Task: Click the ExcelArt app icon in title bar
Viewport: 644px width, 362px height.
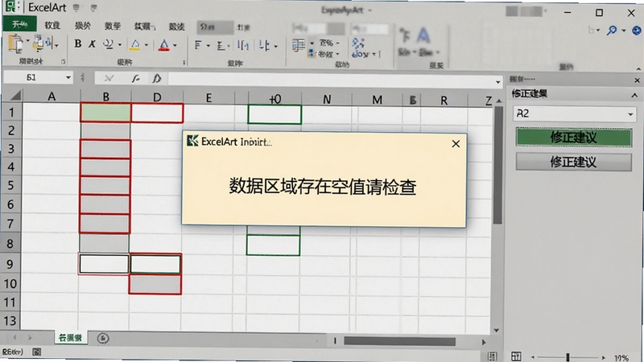Action: click(x=10, y=6)
